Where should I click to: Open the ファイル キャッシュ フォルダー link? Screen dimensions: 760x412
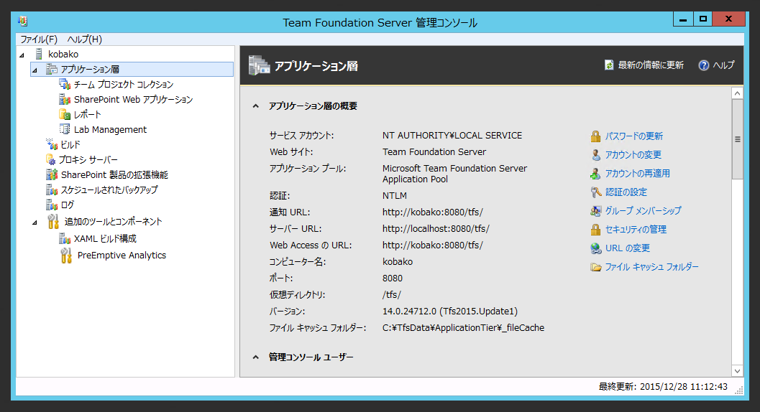click(652, 267)
